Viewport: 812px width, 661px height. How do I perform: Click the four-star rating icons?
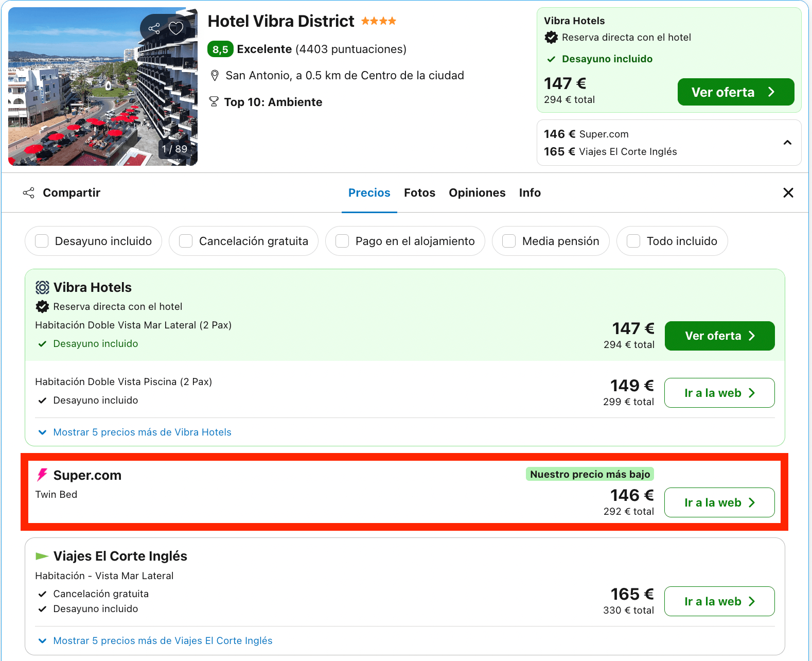click(379, 21)
